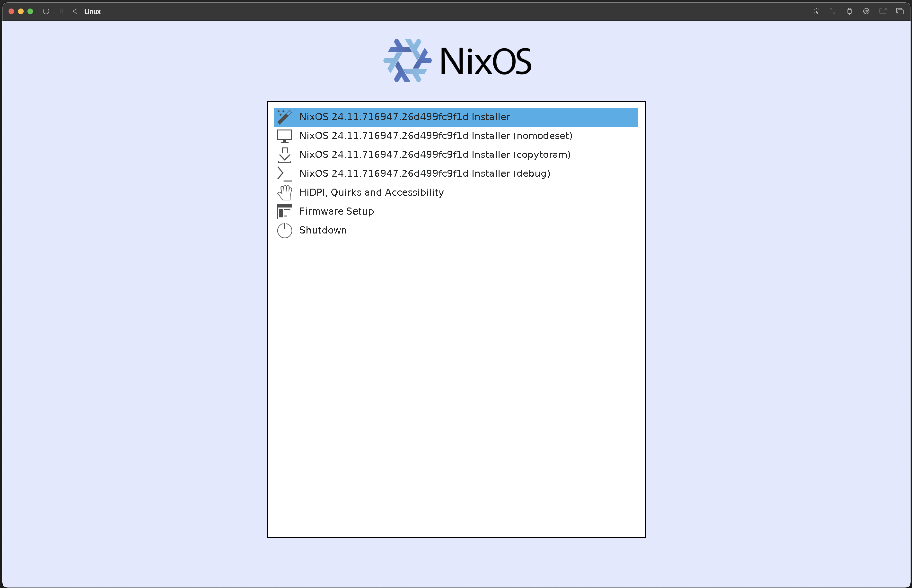Click the magic wand installer icon
The image size is (912, 588).
coord(284,117)
